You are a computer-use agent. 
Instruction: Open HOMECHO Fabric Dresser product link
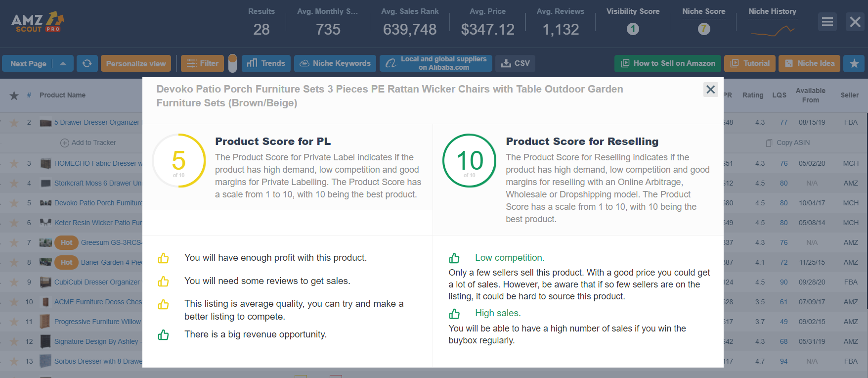tap(98, 163)
